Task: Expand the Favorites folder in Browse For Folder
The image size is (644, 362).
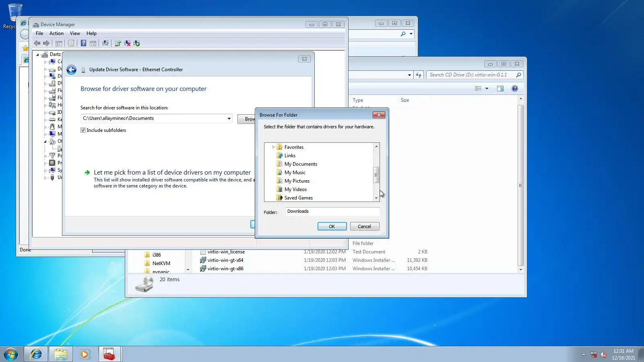Action: tap(273, 147)
